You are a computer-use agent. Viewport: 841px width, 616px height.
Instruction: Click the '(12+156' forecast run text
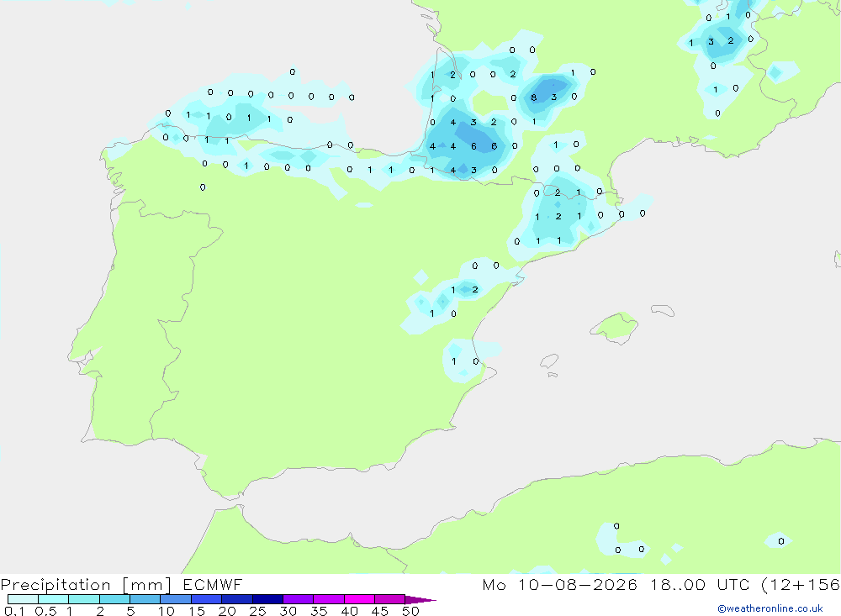(x=801, y=585)
